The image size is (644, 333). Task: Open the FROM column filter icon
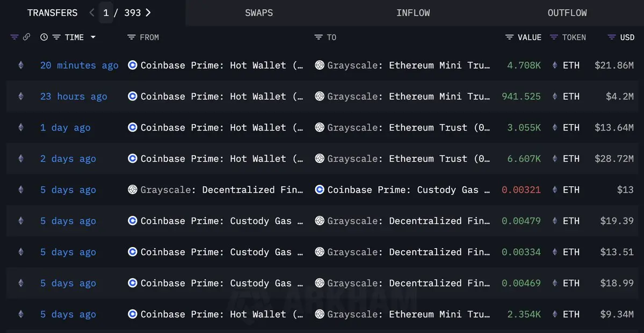[x=132, y=38]
